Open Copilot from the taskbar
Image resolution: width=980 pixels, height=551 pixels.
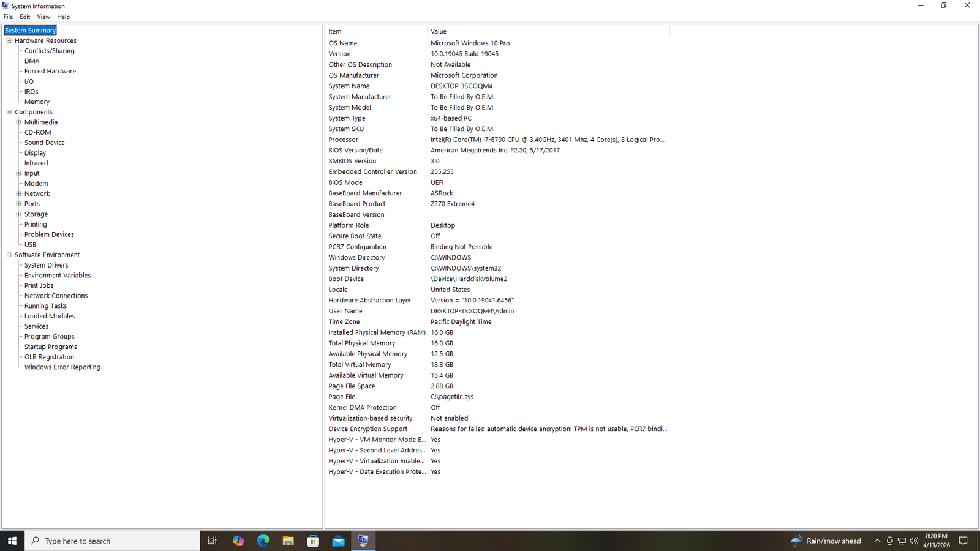click(238, 541)
